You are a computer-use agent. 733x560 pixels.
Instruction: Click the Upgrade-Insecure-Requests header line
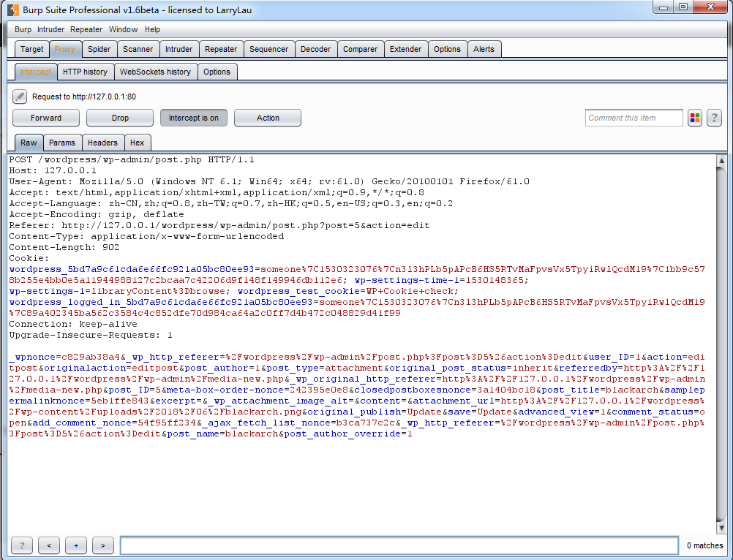[91, 336]
